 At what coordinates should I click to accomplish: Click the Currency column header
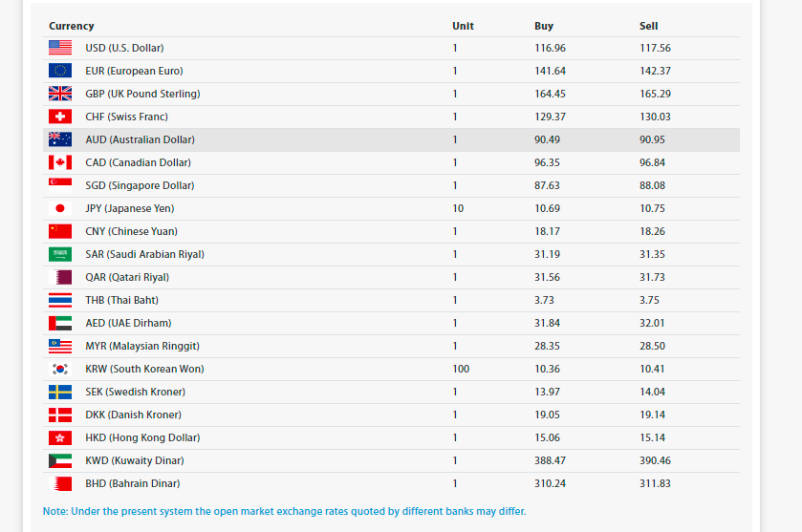coord(71,26)
